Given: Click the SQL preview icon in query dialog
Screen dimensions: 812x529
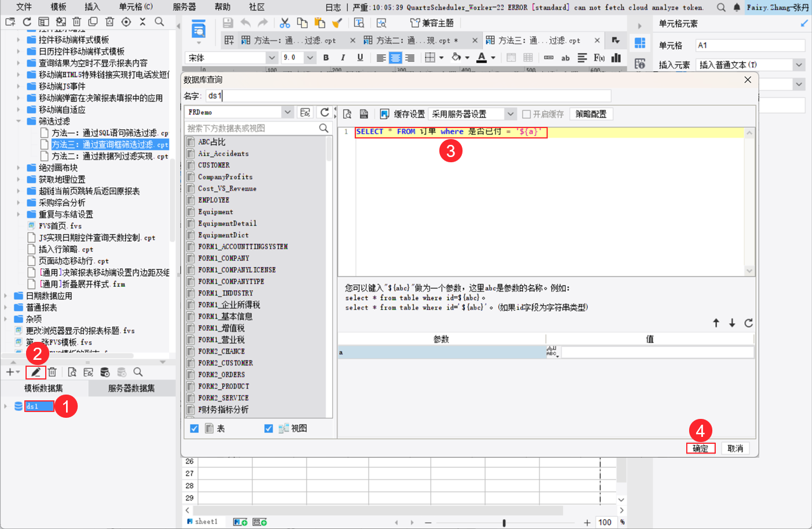Looking at the screenshot, I should tap(347, 114).
